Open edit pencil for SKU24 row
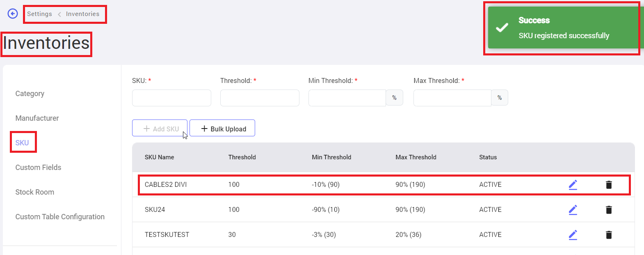This screenshot has height=255, width=644. tap(573, 210)
